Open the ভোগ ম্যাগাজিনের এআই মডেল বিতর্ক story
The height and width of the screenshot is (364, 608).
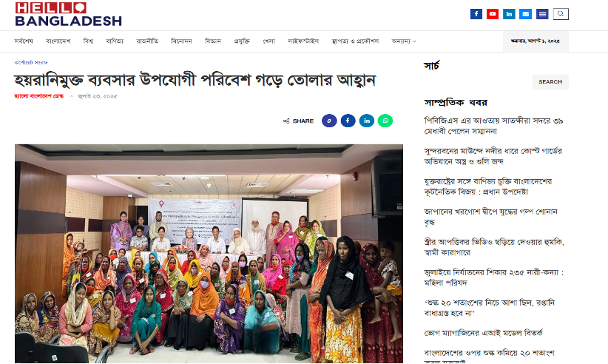[x=483, y=333]
